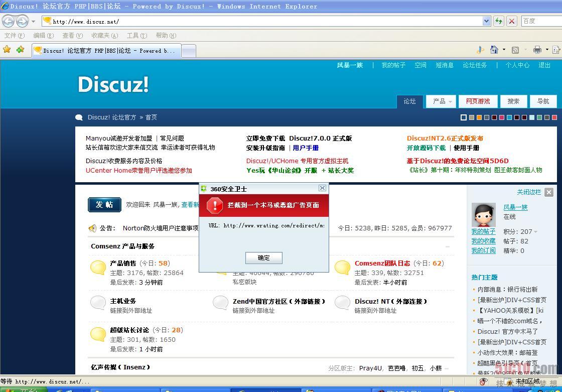Click the RSS feeds icon
Screen dimensions: 562x392
point(515,50)
